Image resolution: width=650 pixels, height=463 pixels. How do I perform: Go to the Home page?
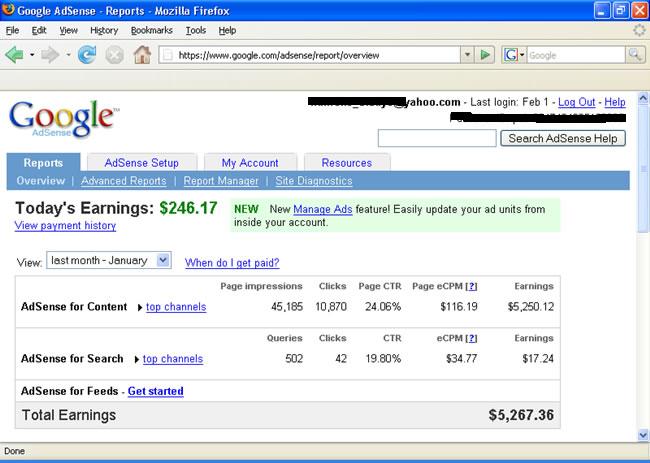[x=142, y=55]
